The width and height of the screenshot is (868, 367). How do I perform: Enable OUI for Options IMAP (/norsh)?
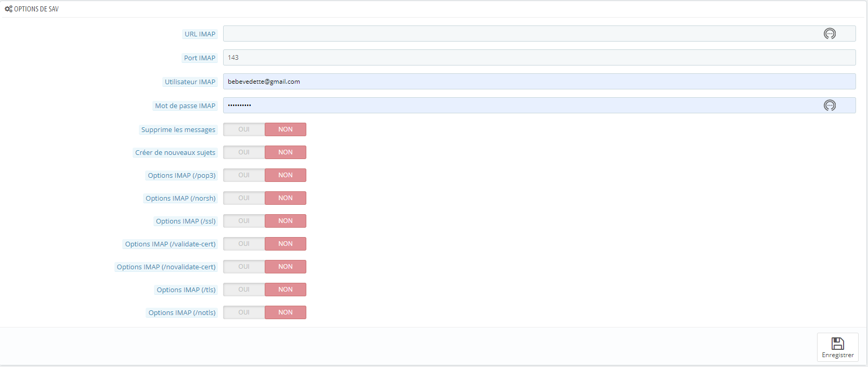(244, 198)
